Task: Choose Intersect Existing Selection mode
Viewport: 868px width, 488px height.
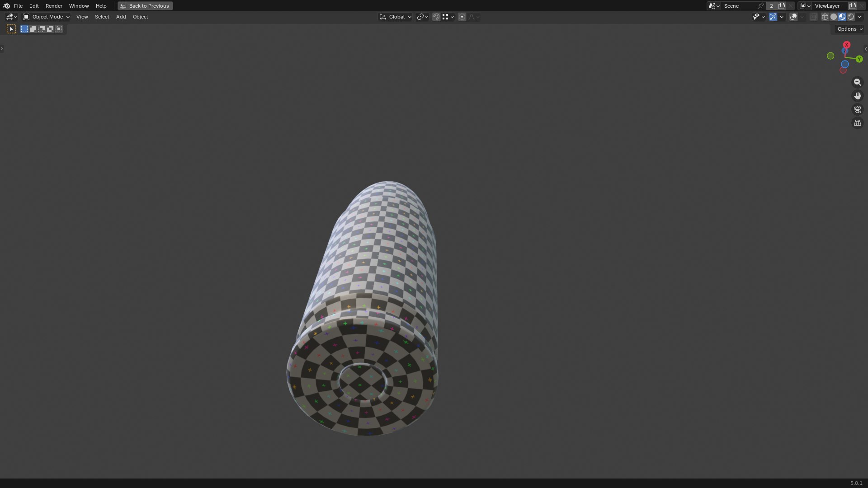Action: click(59, 29)
